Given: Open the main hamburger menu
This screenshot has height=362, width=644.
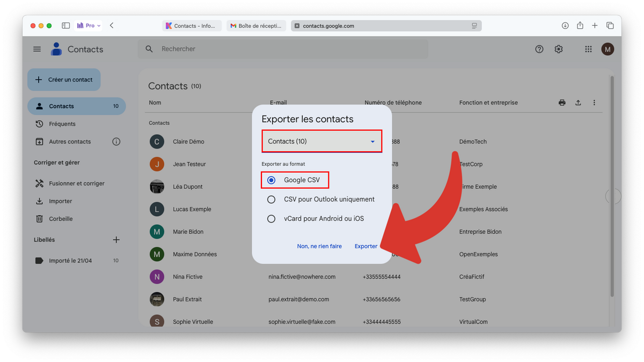Looking at the screenshot, I should point(37,49).
